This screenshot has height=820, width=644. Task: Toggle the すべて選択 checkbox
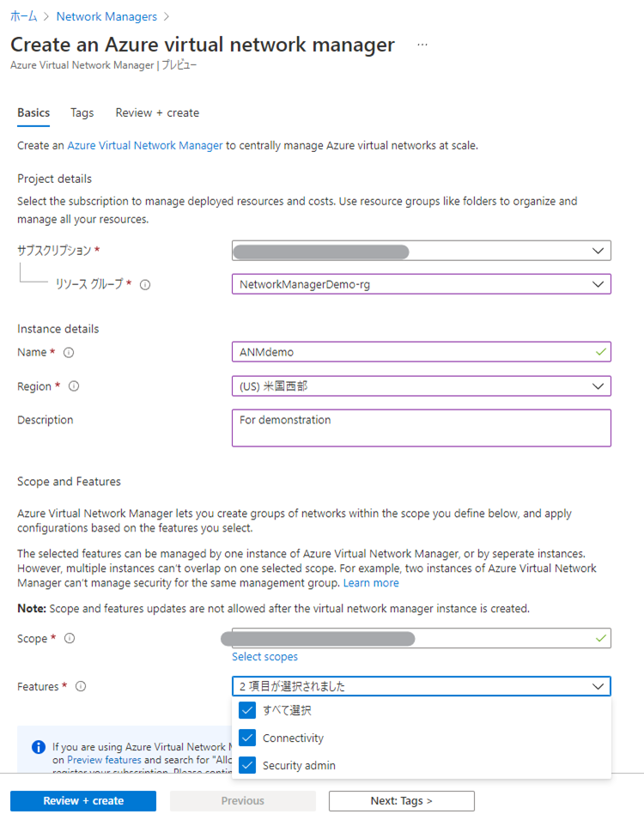pyautogui.click(x=247, y=710)
